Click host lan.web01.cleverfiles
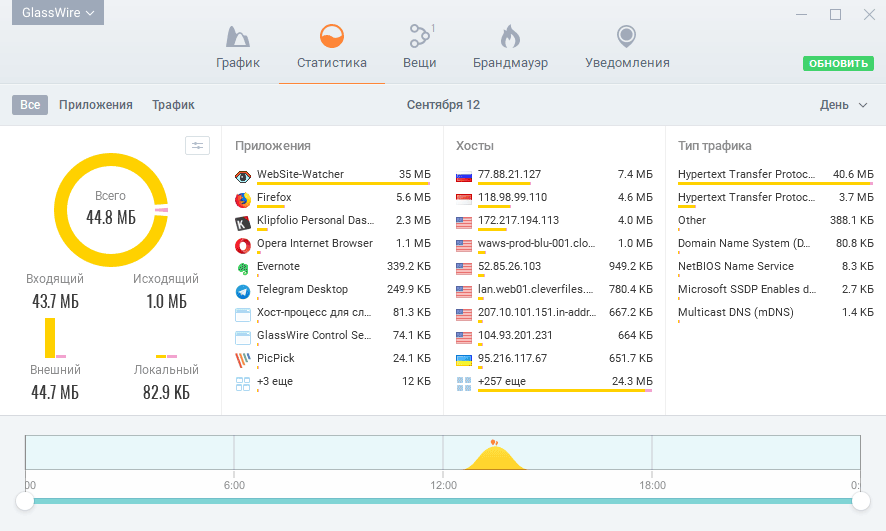886x531 pixels. 535,289
